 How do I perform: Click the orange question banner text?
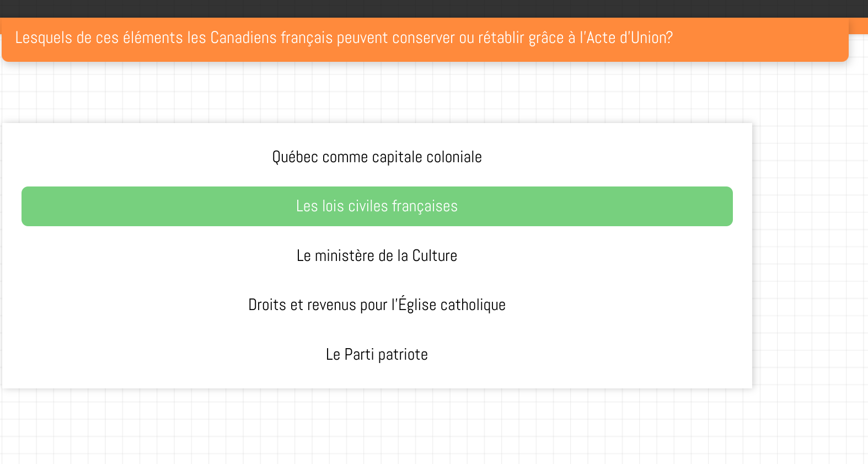point(344,38)
